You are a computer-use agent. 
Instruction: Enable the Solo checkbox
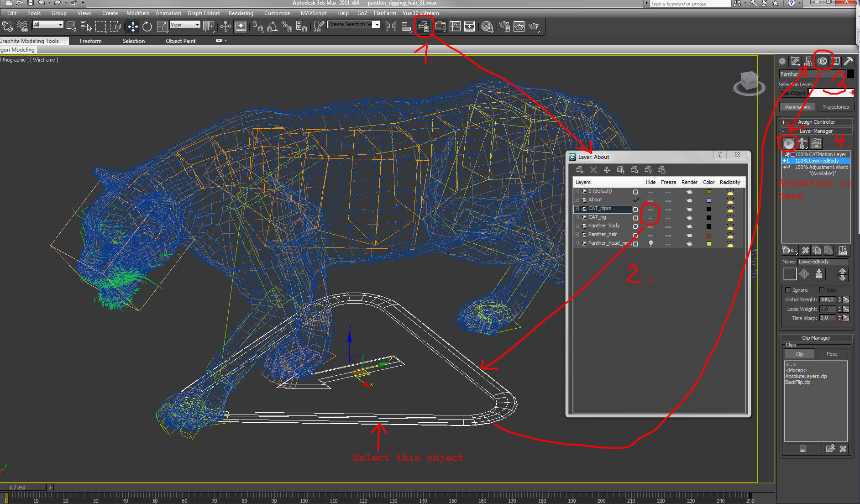coord(822,290)
